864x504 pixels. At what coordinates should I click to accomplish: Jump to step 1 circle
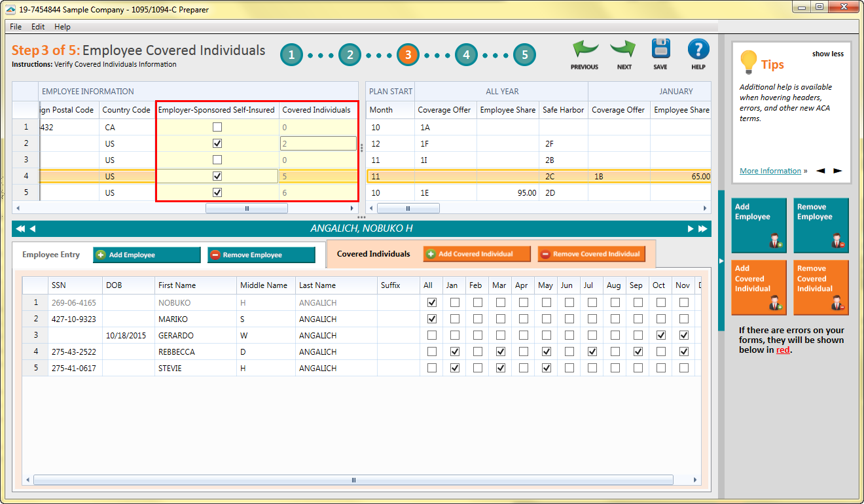pos(291,55)
